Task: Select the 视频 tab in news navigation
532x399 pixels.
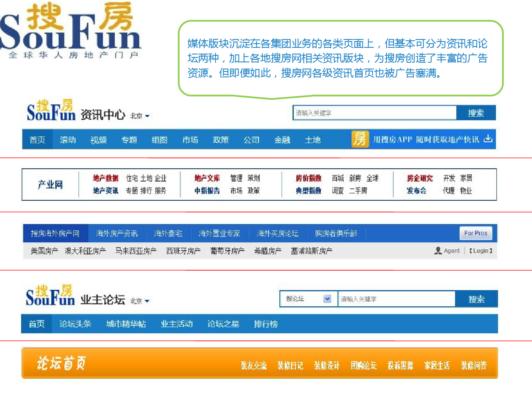Action: click(99, 140)
